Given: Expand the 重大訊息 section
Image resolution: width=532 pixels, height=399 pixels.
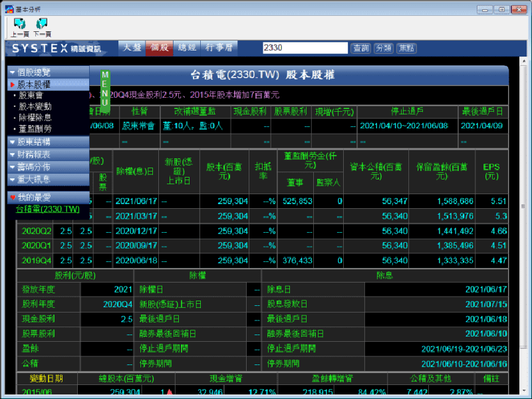Looking at the screenshot, I should tap(12, 180).
